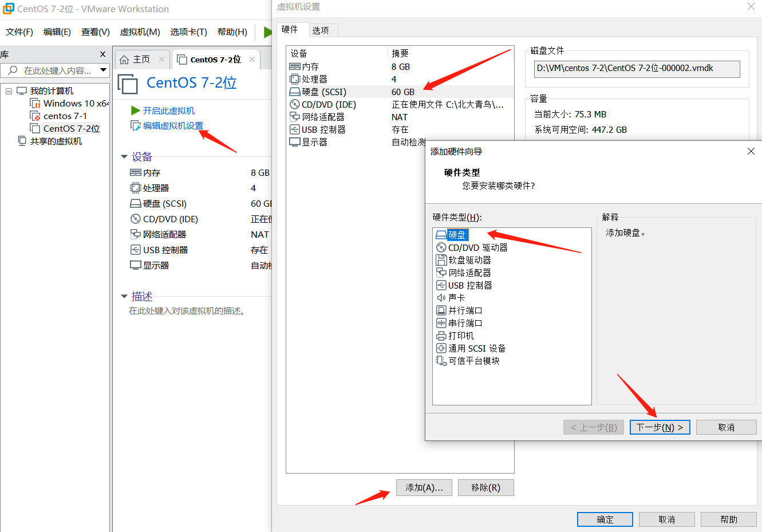Screen dimensions: 762x532
Task: Click the 可信平台模块 TPM icon in wizard
Action: (x=441, y=361)
